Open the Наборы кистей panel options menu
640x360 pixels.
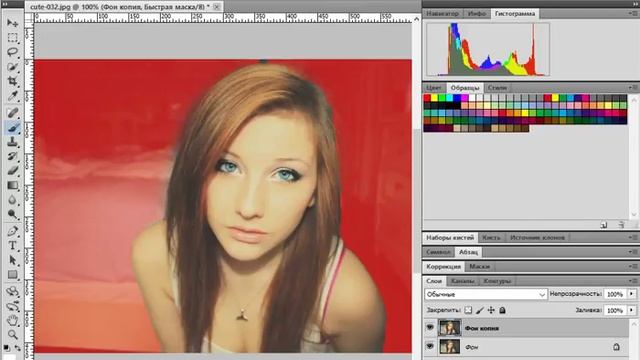tap(633, 237)
